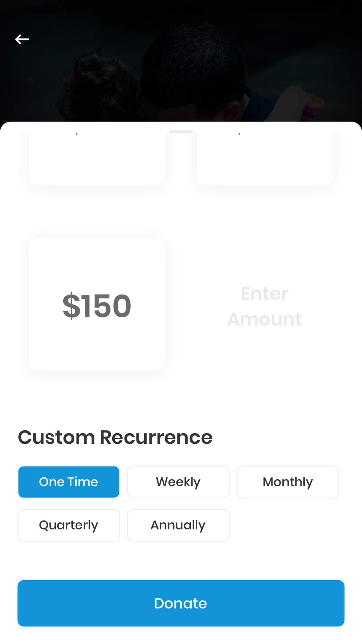Viewport: 362px width, 644px height.
Task: Choose Quarterly recurrence option
Action: coord(69,525)
